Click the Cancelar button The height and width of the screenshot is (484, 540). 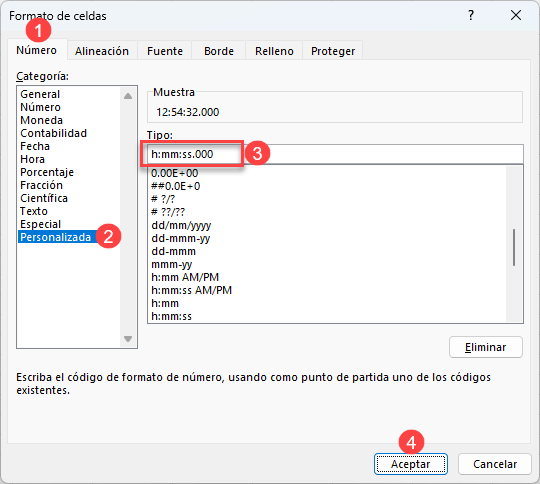495,464
